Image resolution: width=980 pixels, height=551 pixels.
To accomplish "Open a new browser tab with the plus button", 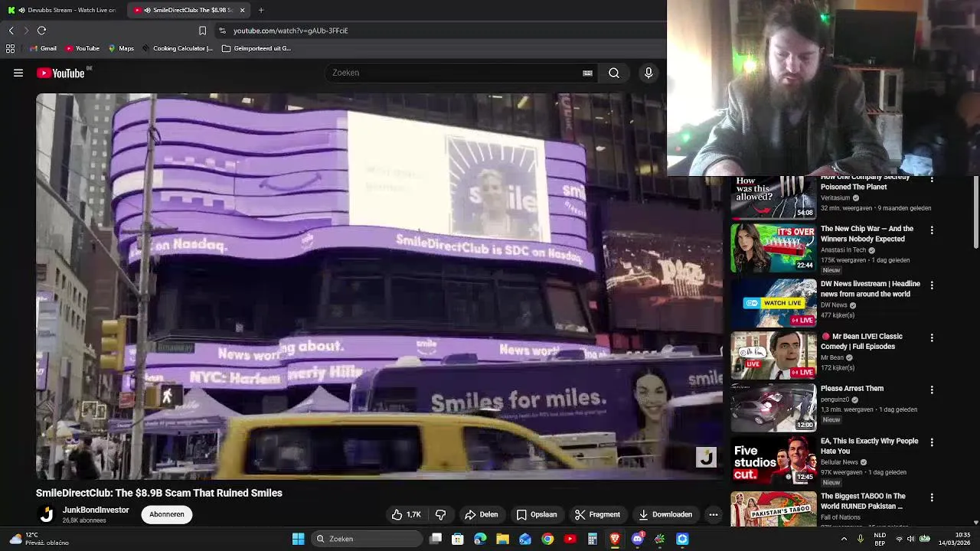I will click(x=261, y=10).
